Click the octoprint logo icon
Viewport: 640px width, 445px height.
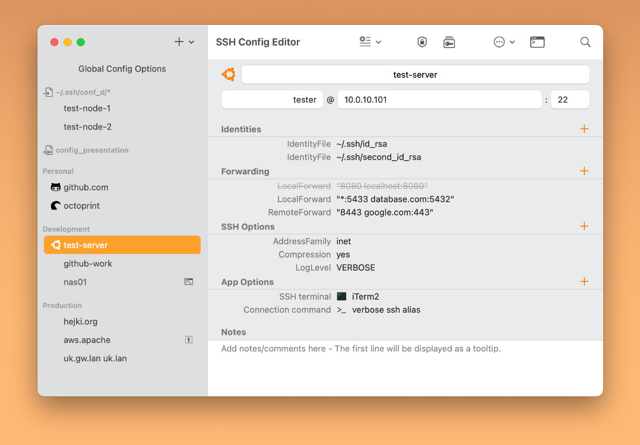(x=56, y=205)
